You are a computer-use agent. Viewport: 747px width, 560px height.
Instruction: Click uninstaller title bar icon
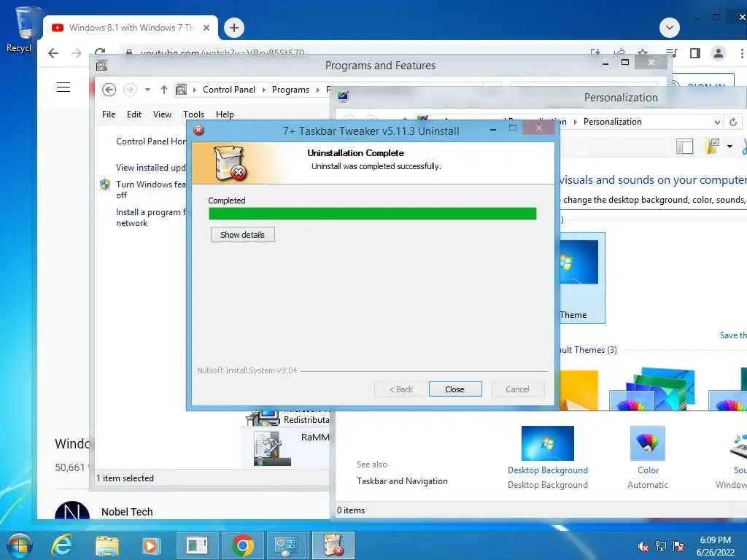click(199, 130)
